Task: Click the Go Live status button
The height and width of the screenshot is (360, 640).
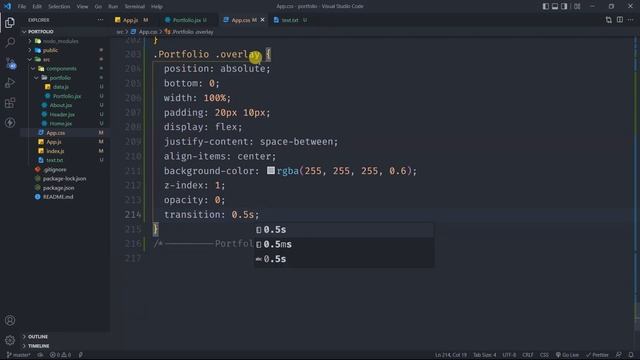Action: point(567,355)
